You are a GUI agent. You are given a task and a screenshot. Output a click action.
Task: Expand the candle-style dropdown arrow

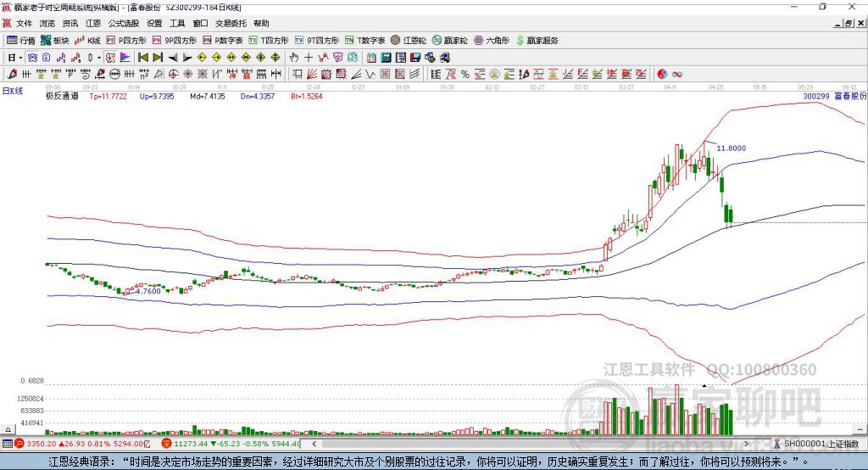tap(99, 57)
